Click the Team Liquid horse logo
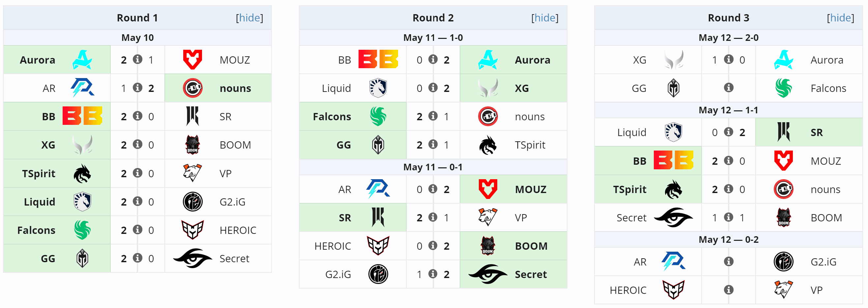The height and width of the screenshot is (308, 868). (83, 202)
